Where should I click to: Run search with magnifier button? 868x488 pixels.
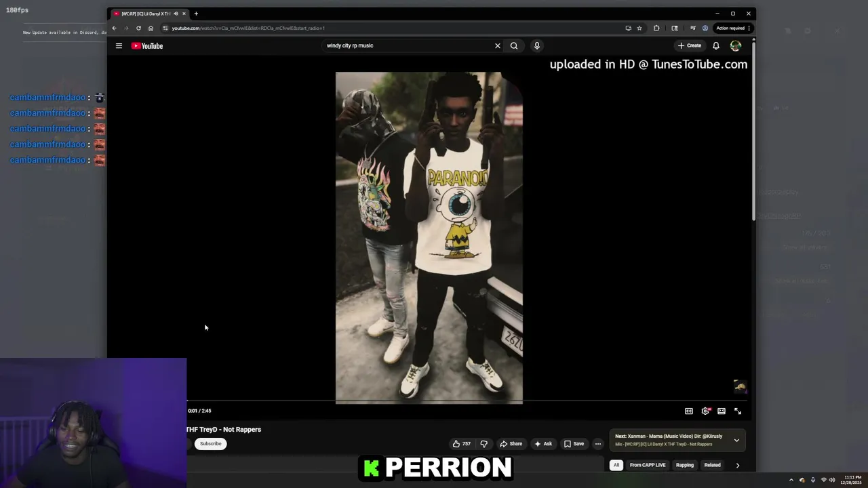(514, 46)
